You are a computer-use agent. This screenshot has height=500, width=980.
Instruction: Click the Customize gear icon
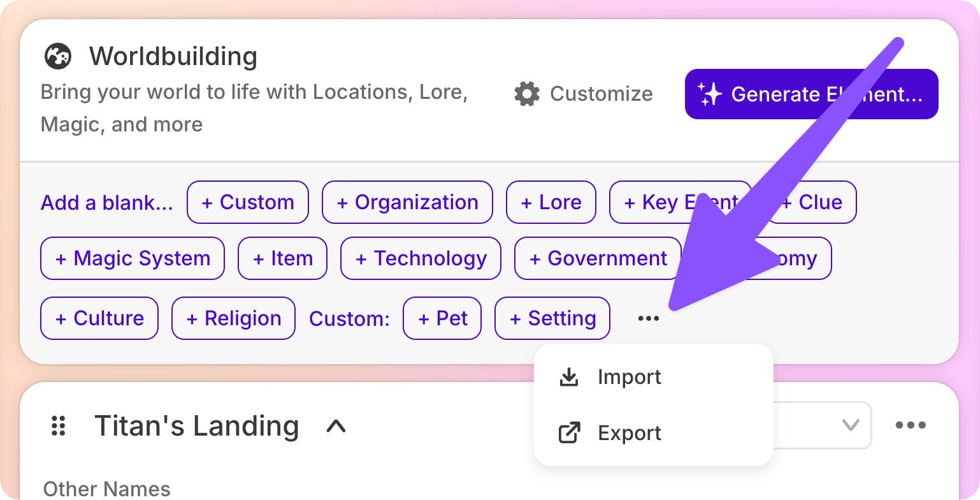pos(527,94)
